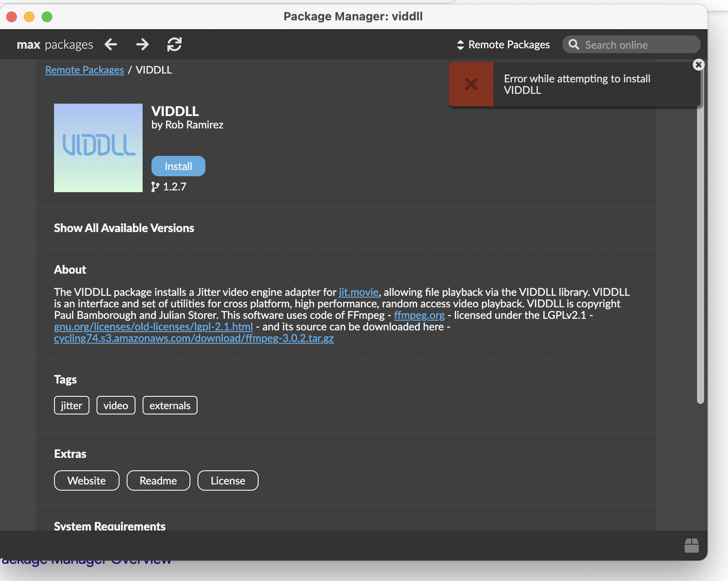
Task: Open the gnu.org LGPL 2.1 license link
Action: coord(153,327)
